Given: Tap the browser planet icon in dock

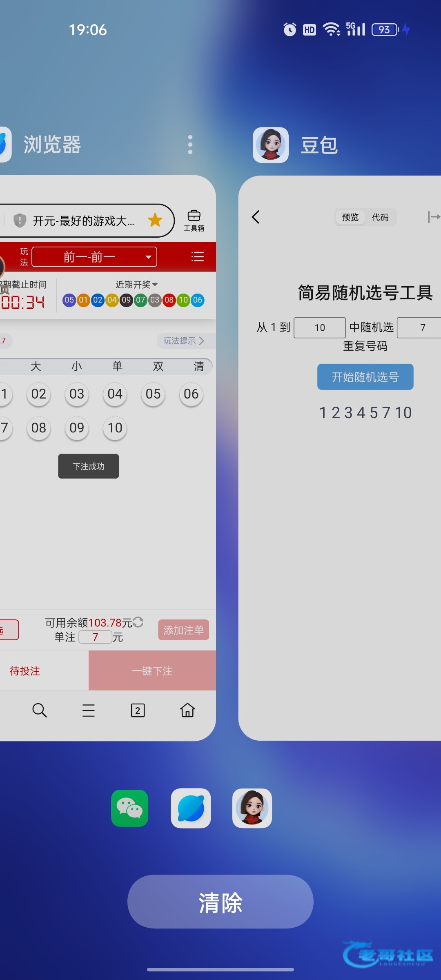Looking at the screenshot, I should click(191, 808).
